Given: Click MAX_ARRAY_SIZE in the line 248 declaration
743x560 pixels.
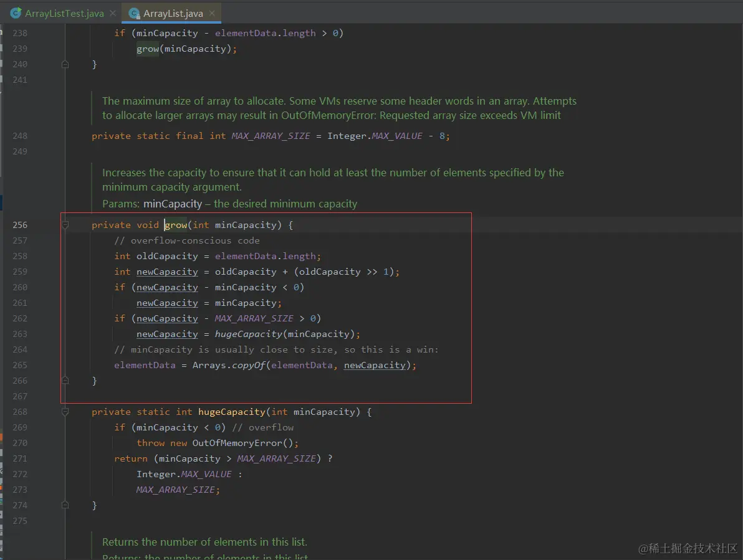Looking at the screenshot, I should pyautogui.click(x=271, y=136).
